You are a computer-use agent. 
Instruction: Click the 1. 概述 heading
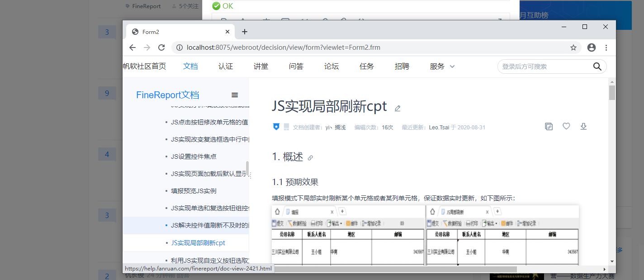pos(288,157)
